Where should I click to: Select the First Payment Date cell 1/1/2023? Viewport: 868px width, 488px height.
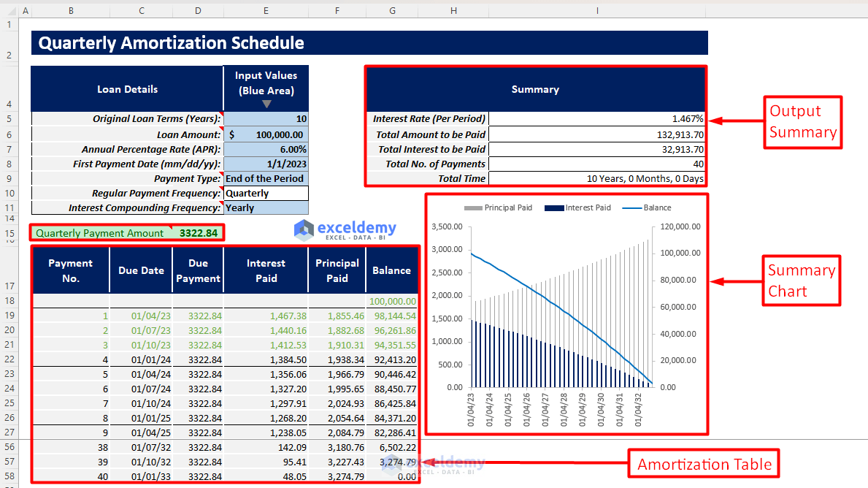point(265,164)
